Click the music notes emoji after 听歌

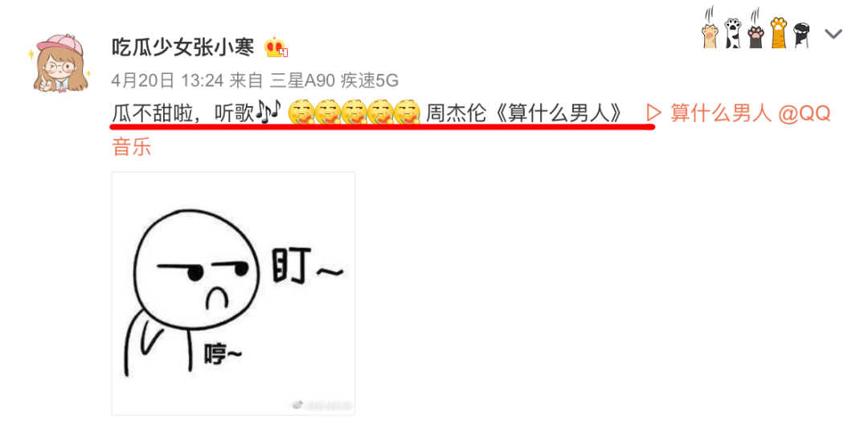(271, 113)
